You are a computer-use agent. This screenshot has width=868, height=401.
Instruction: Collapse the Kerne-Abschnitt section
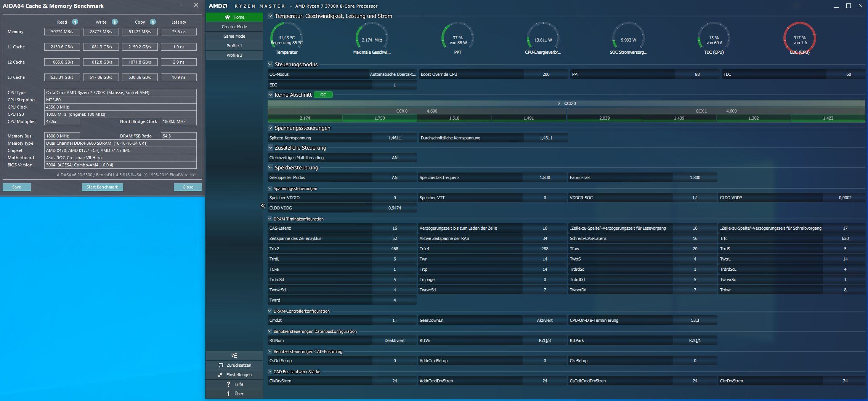pos(270,95)
